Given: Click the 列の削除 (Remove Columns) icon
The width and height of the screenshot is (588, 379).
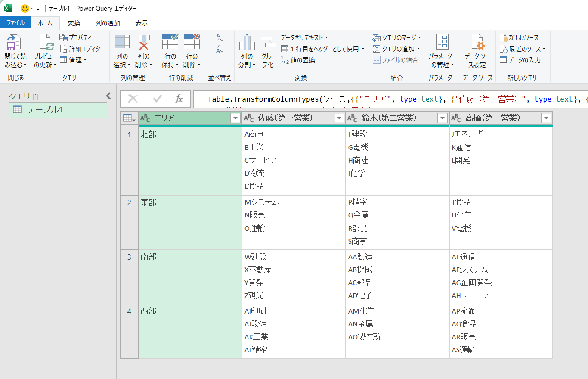Looking at the screenshot, I should coord(143,49).
